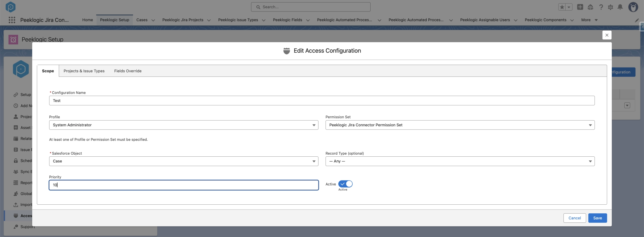
Task: Open the Global Actions plus icon
Action: 580,7
